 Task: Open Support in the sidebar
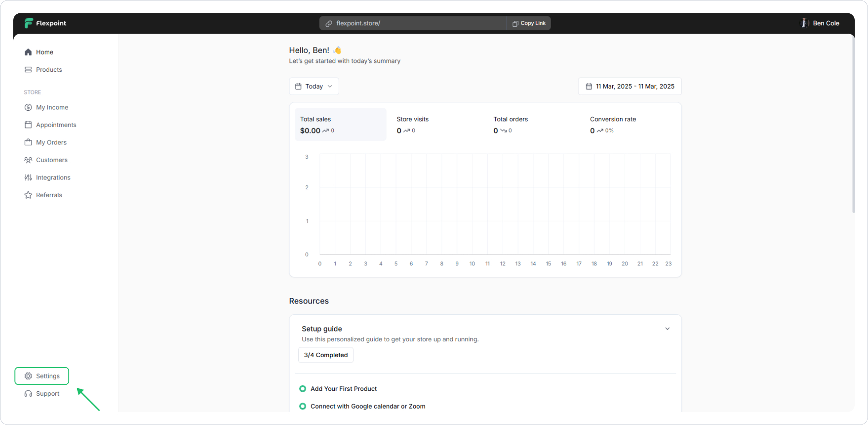(47, 394)
